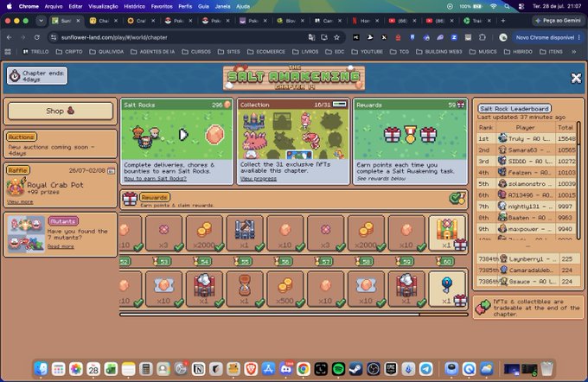Click the gift box icon on Rewards bar
The height and width of the screenshot is (382, 588).
(130, 199)
